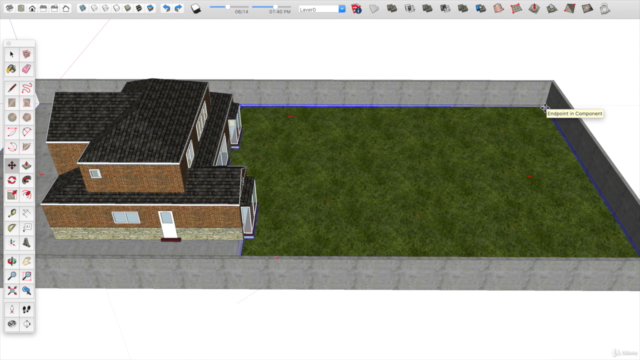Choose the 3 Point Arc tool

12,147
